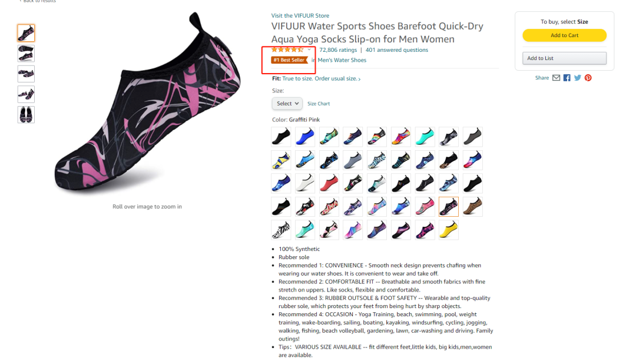636x364 pixels.
Task: Choose the solid white shoe color swatch
Action: point(305,183)
